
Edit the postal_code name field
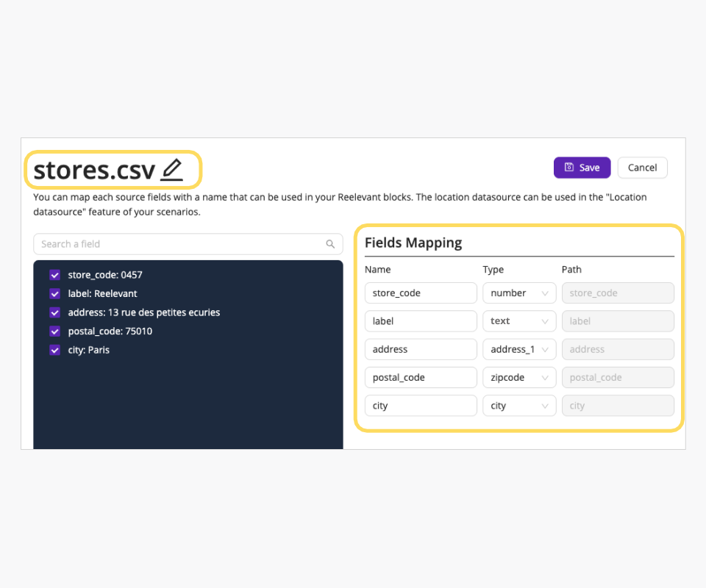click(x=421, y=378)
